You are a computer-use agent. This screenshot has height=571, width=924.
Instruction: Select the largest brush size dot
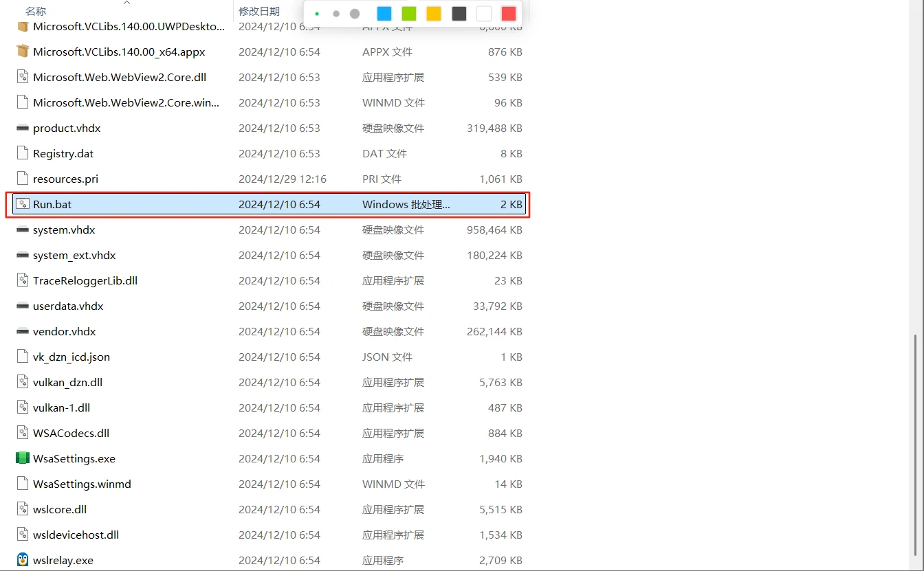point(355,14)
